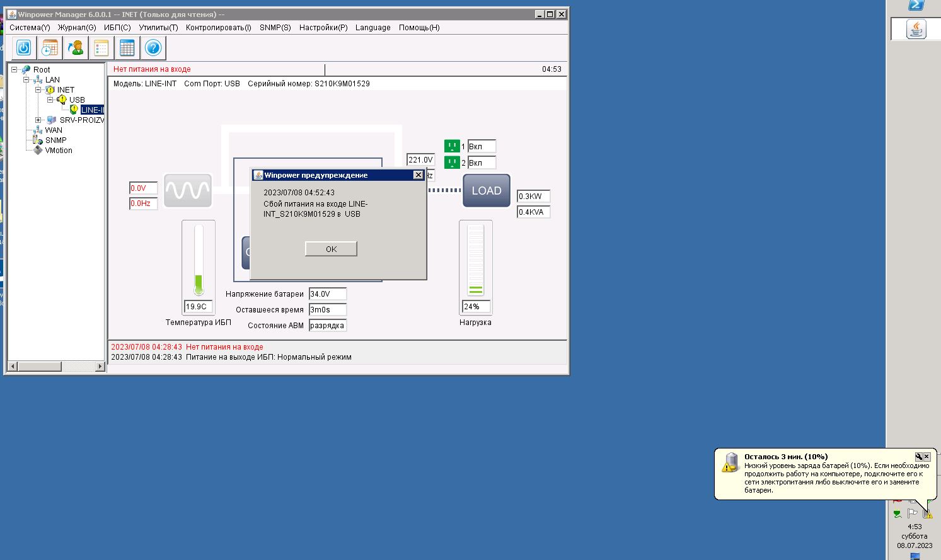Select the LINE-INT tree item
941x560 pixels.
92,110
